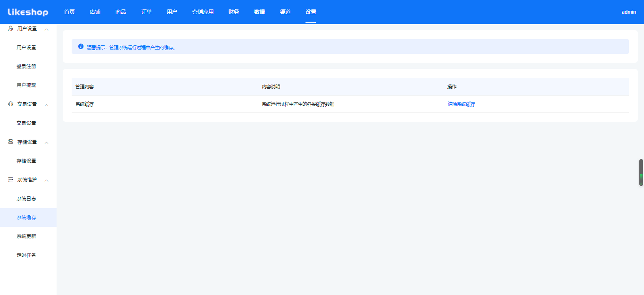Viewport: 644px width, 295px height.
Task: Collapse the 用户设置 group chevron
Action: click(x=46, y=29)
